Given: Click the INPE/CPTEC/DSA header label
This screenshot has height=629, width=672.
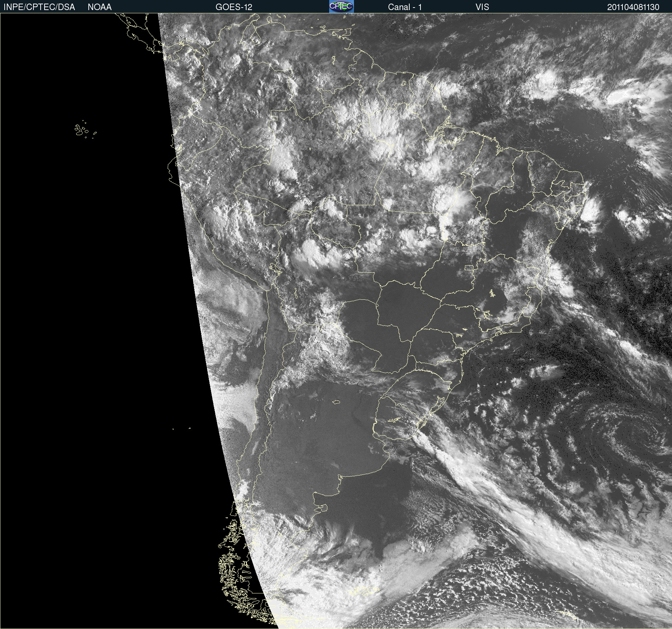Looking at the screenshot, I should (x=39, y=7).
